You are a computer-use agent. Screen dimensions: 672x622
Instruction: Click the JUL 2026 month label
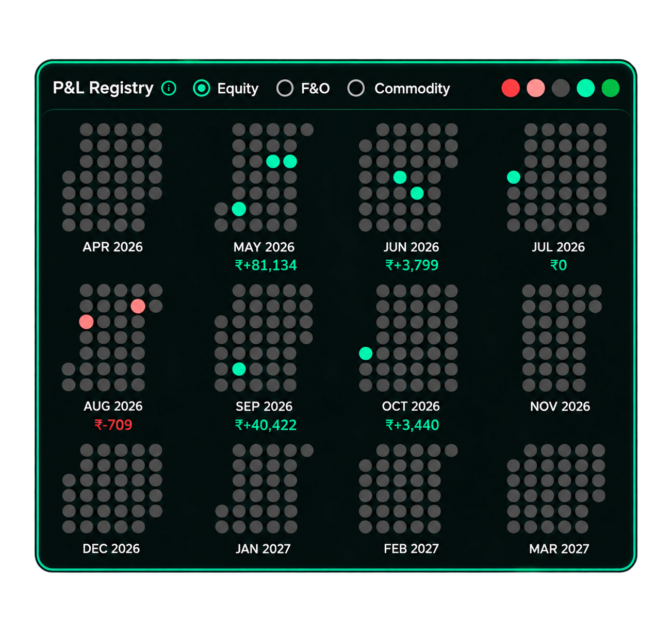coord(559,247)
